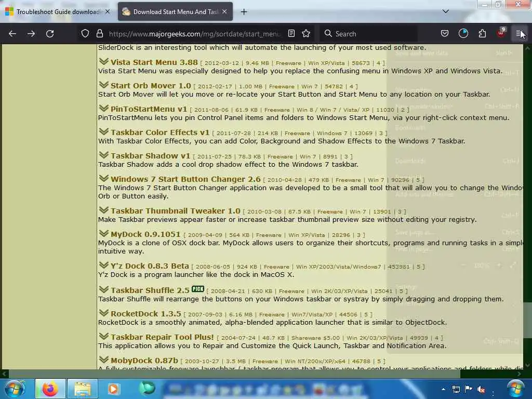Open Windows 7 Start Button Changer link
This screenshot has width=532, height=399.
185,179
